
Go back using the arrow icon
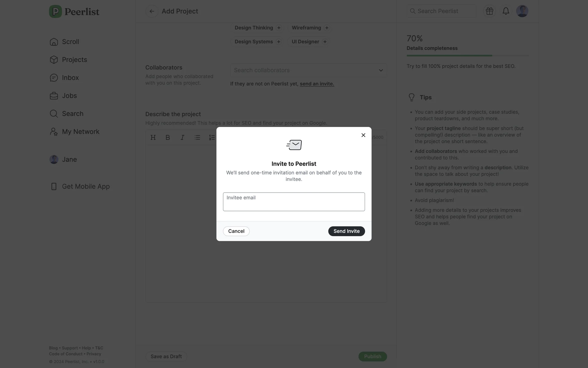tap(152, 11)
